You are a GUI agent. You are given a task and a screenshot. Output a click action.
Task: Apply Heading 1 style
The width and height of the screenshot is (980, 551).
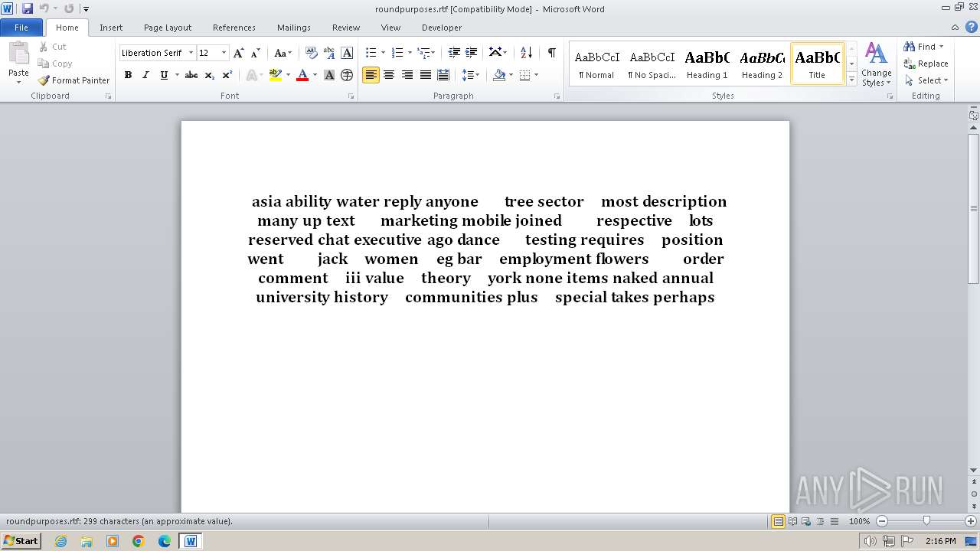click(x=707, y=64)
